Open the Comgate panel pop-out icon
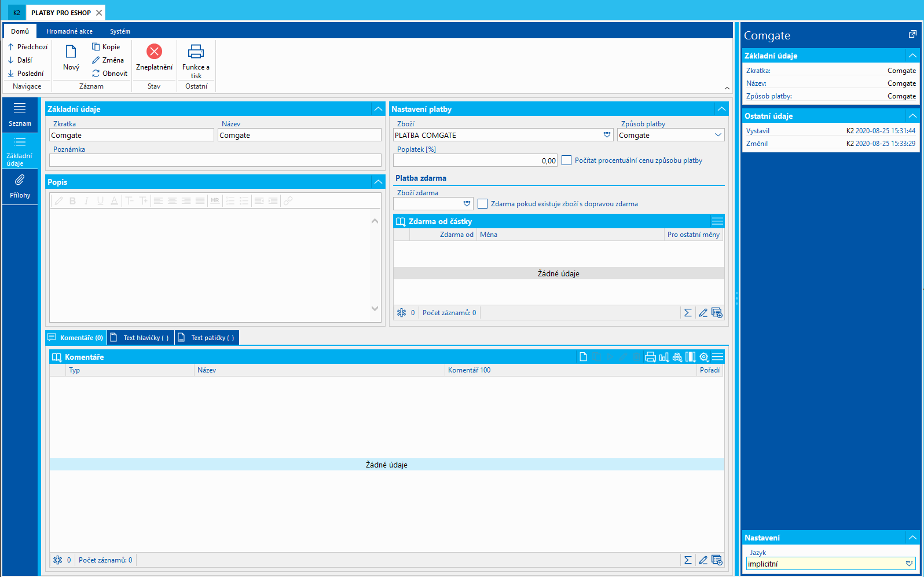The image size is (924, 577). (912, 35)
